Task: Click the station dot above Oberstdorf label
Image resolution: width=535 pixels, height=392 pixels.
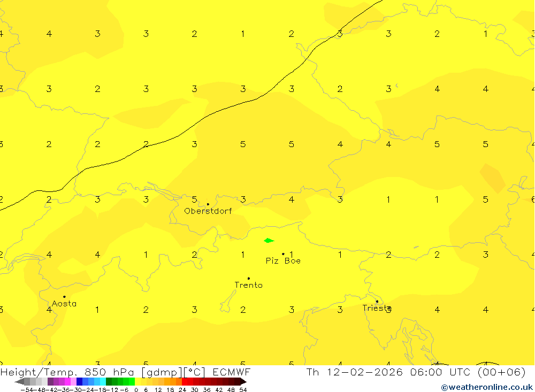Action: tap(208, 204)
